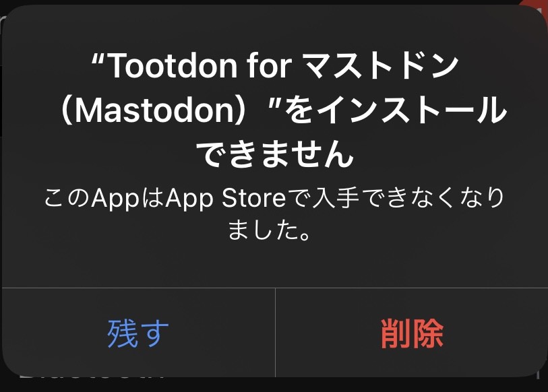This screenshot has width=548, height=392.
Task: Click the dimmed background strip below the alert
Action: (274, 385)
